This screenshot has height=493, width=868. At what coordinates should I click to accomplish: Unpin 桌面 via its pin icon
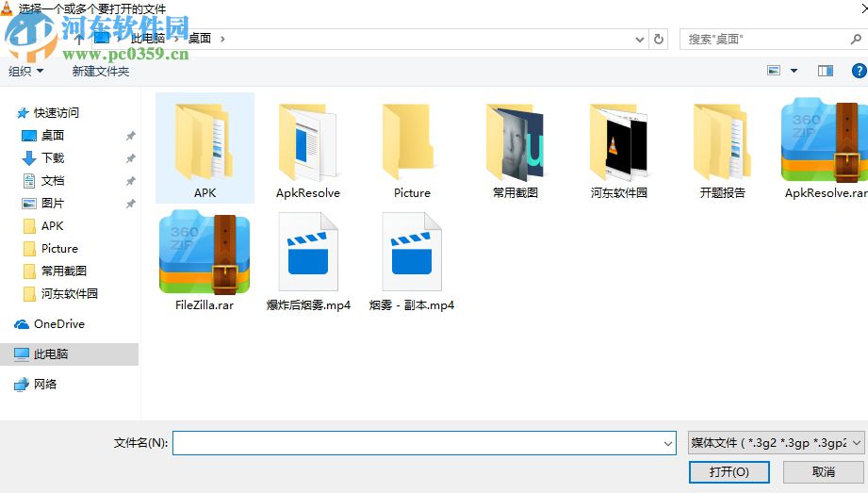pos(131,135)
